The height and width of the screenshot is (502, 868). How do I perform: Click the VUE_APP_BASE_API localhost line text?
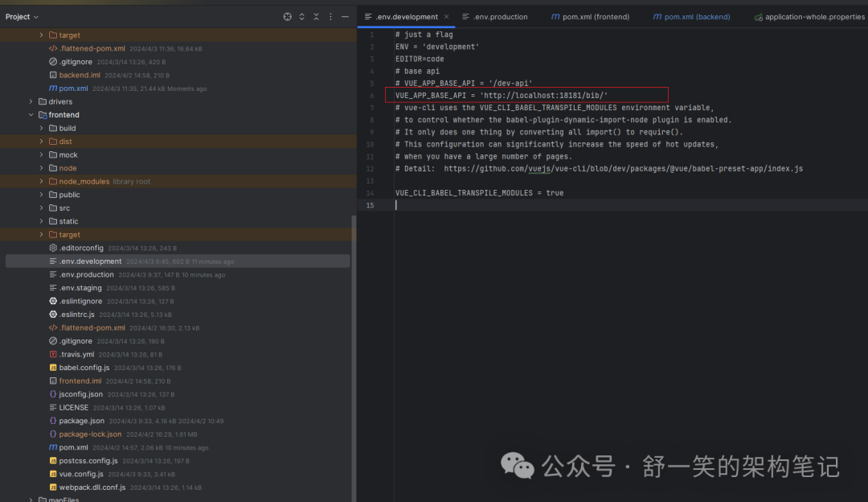[x=502, y=95]
